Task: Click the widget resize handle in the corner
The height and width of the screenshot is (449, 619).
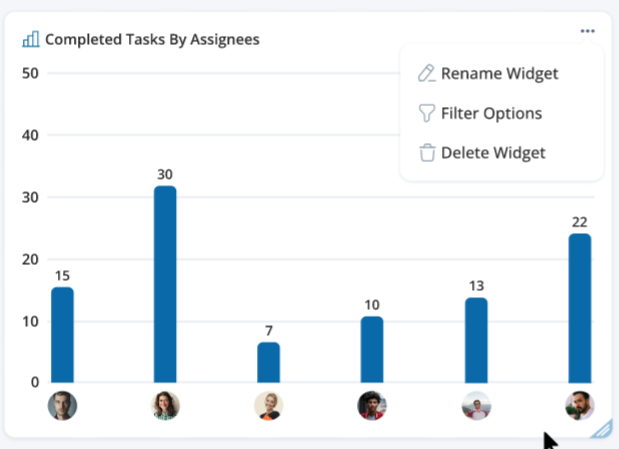Action: point(601,430)
